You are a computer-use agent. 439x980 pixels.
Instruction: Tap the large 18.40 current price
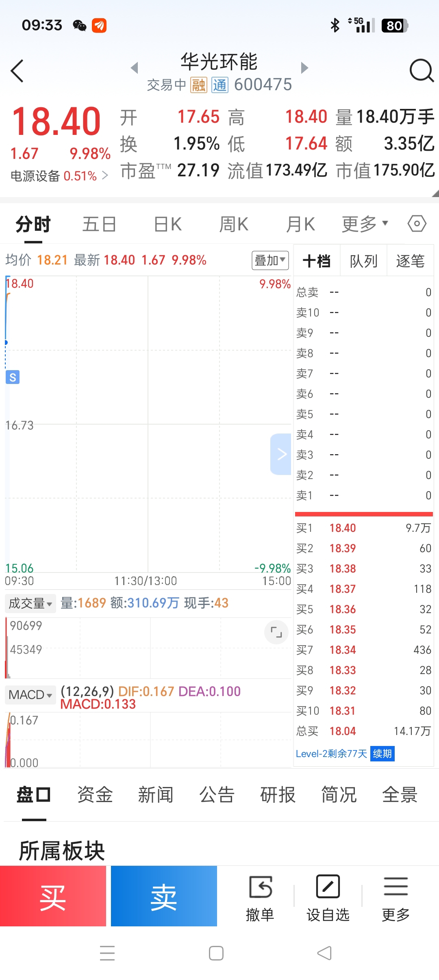(57, 121)
